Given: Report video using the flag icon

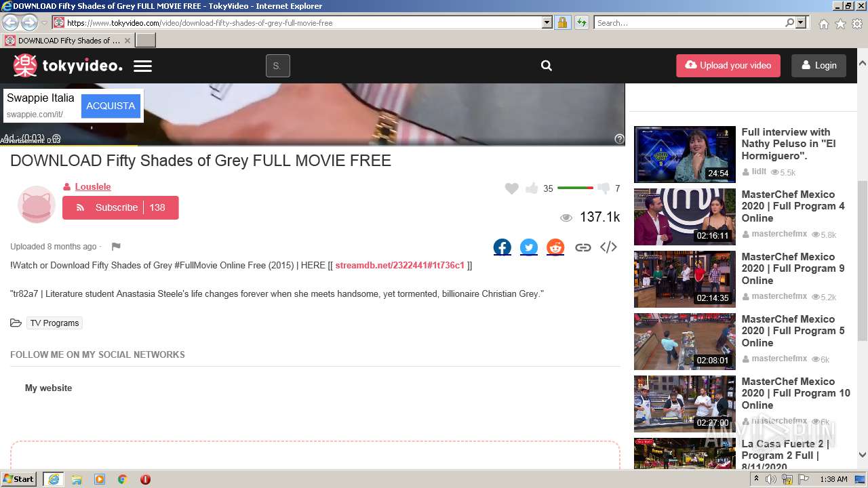Looking at the screenshot, I should [x=116, y=247].
